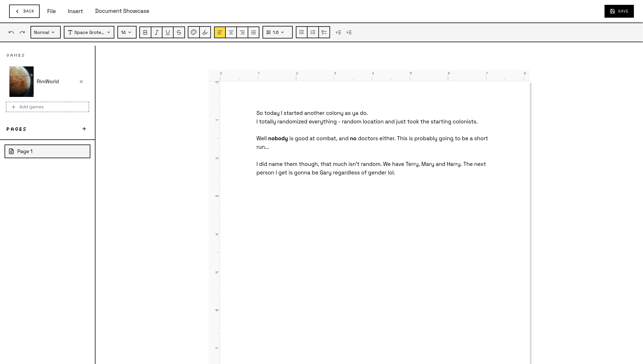This screenshot has width=643, height=364.
Task: Decrease the indent level
Action: coord(338,32)
